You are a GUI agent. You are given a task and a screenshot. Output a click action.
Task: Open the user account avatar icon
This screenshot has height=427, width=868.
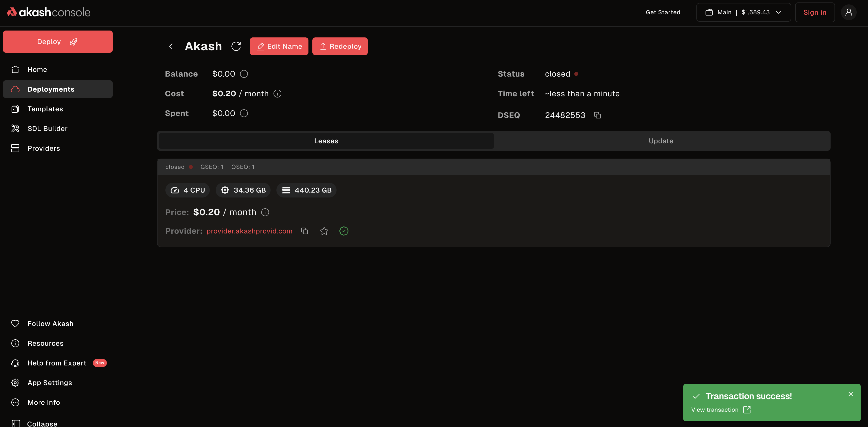coord(849,13)
